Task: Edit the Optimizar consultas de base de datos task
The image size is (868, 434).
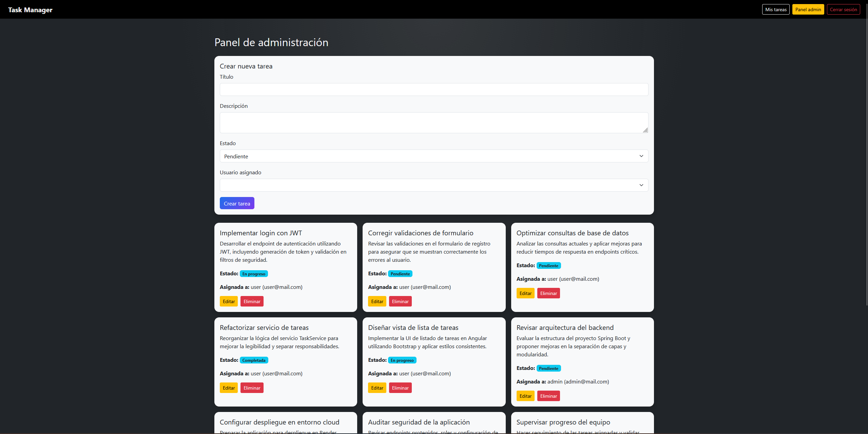Action: coord(525,293)
